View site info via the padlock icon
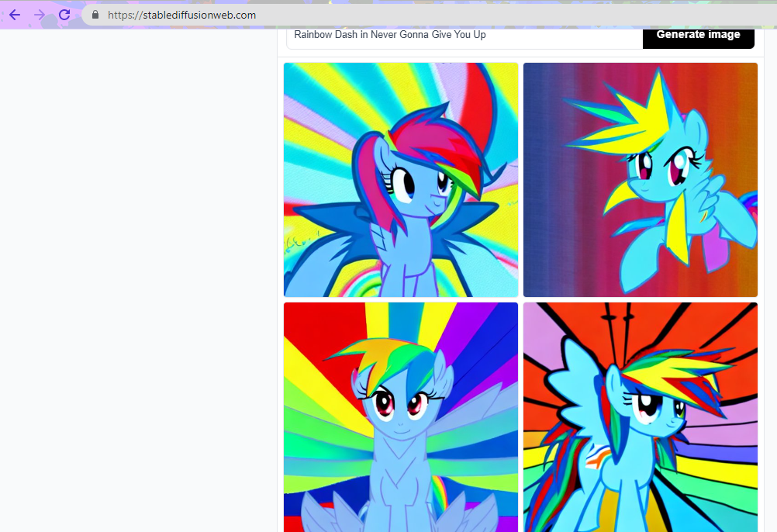This screenshot has width=777, height=532. [95, 15]
